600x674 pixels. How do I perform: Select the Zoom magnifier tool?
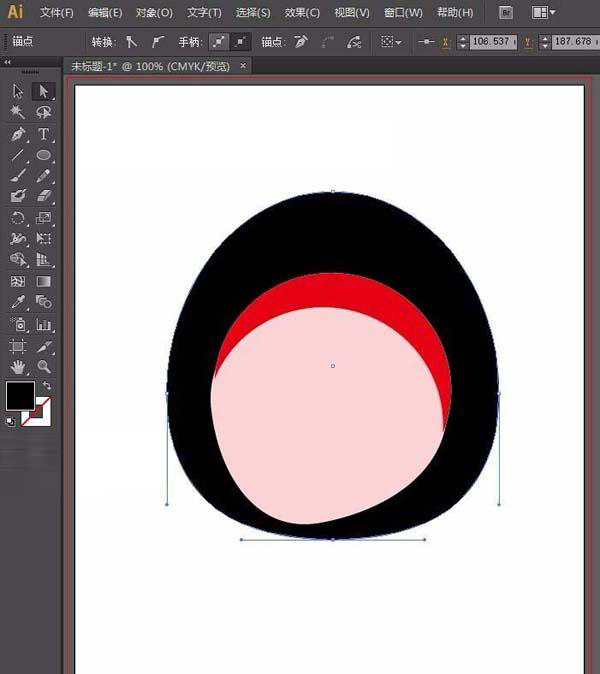[44, 367]
